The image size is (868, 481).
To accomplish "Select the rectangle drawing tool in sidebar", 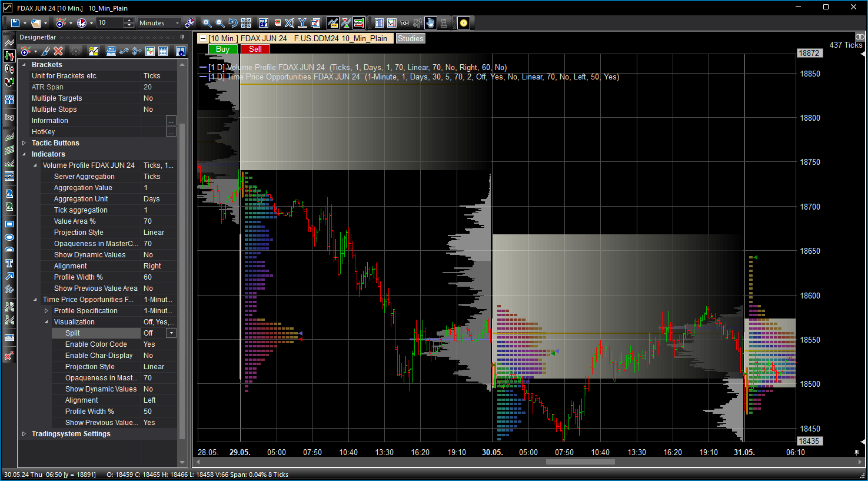I will [9, 224].
